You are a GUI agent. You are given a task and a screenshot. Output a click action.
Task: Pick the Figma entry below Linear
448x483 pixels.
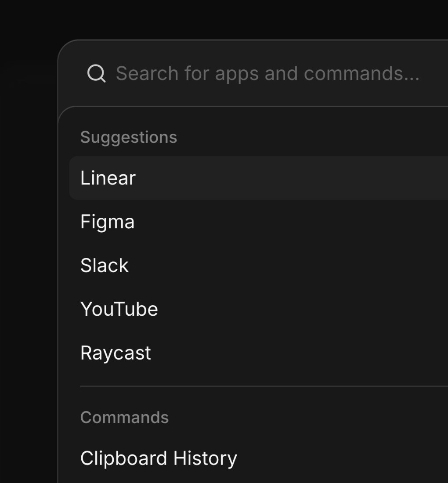coord(259,222)
